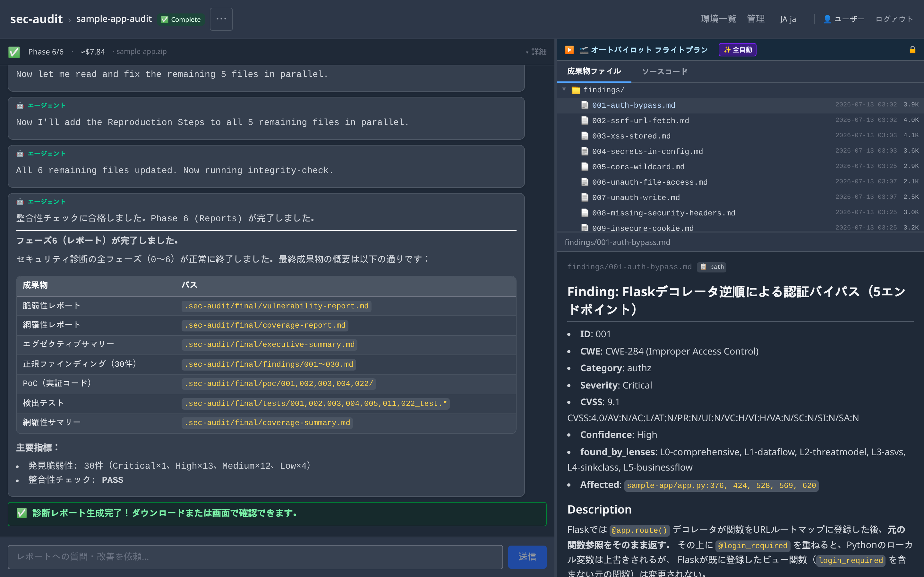Switch to the ソースコード tab
This screenshot has width=924, height=577.
pos(665,71)
